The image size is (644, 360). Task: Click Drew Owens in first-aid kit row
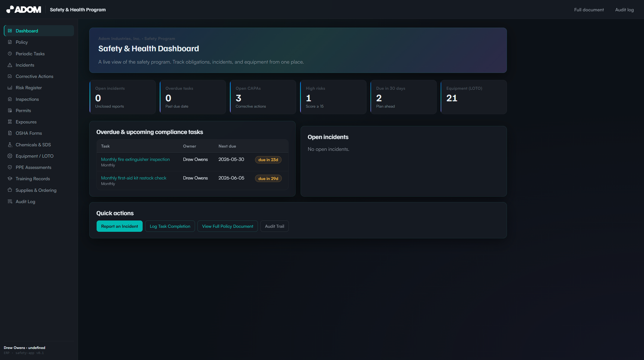(x=195, y=178)
